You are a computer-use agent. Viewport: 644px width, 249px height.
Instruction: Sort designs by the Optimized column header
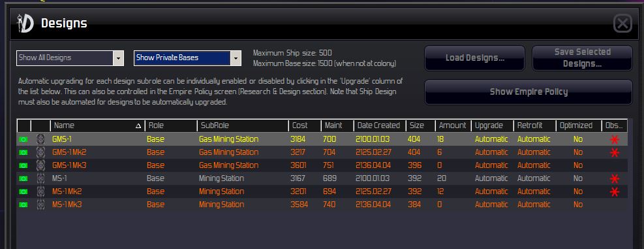tap(578, 125)
